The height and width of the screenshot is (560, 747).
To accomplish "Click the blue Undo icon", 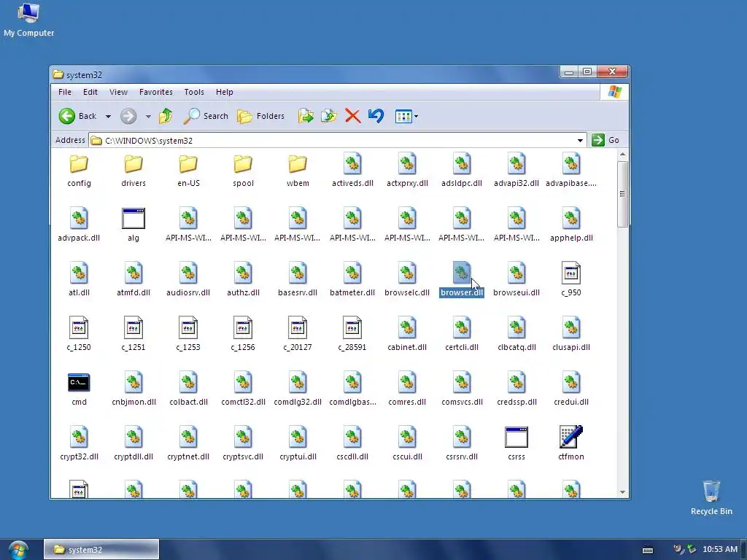I will click(376, 116).
